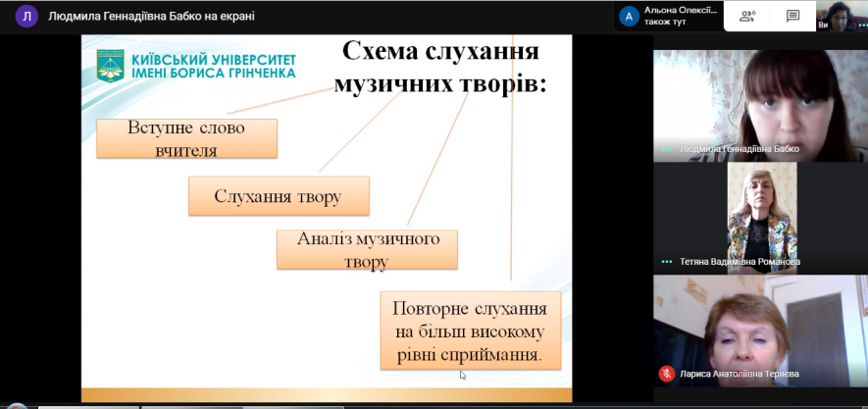This screenshot has width=868, height=409.
Task: Click the "Альона Олексії... також тут" notification
Action: (x=668, y=16)
